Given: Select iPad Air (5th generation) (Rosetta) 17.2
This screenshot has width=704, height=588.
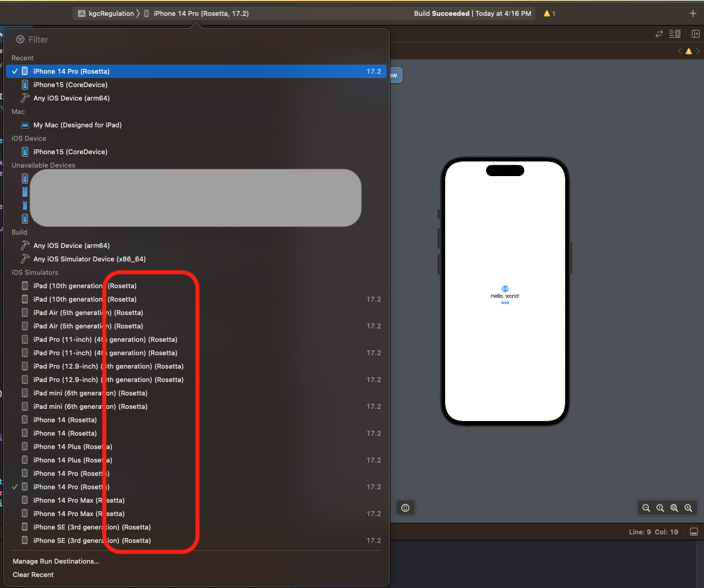Looking at the screenshot, I should pos(196,326).
